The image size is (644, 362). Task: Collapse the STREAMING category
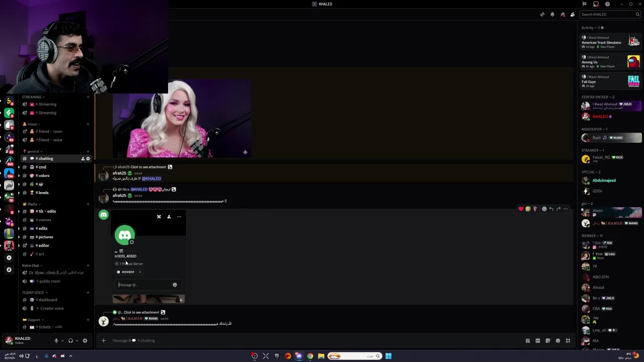[33, 97]
